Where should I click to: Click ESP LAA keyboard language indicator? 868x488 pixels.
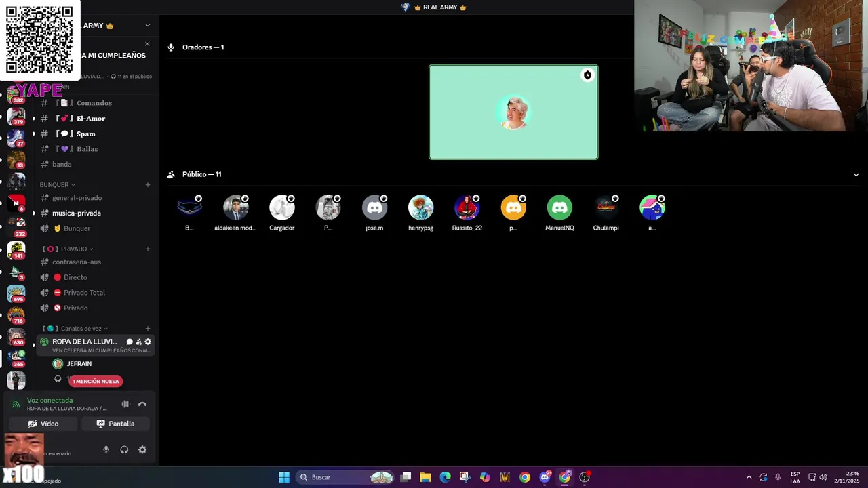pos(795,477)
